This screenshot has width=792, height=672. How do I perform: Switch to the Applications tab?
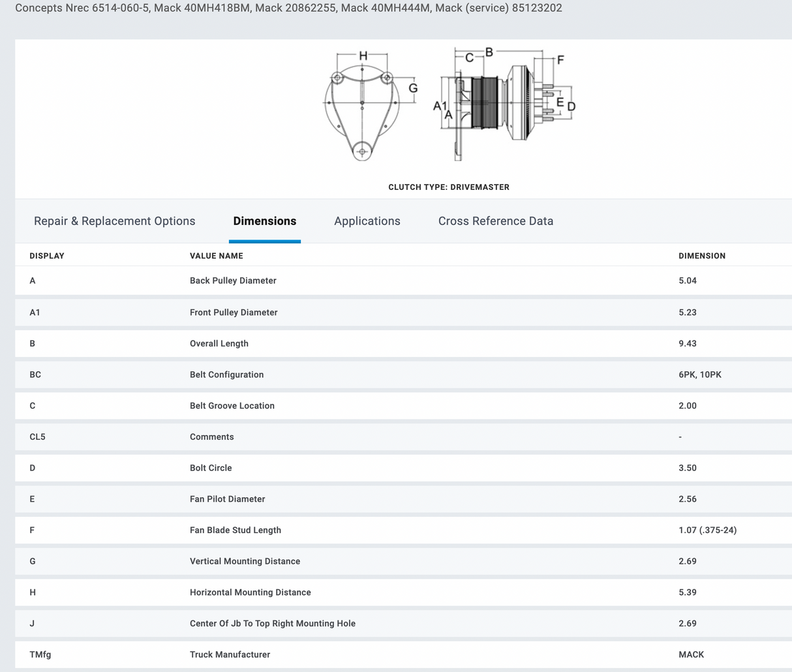coord(367,221)
